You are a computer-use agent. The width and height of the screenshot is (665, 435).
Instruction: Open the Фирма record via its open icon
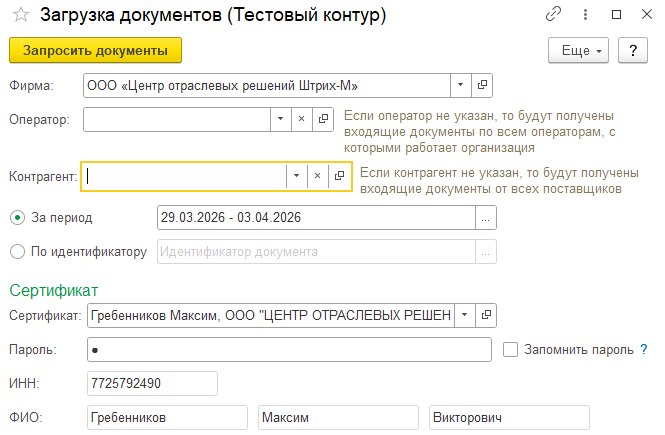click(482, 85)
